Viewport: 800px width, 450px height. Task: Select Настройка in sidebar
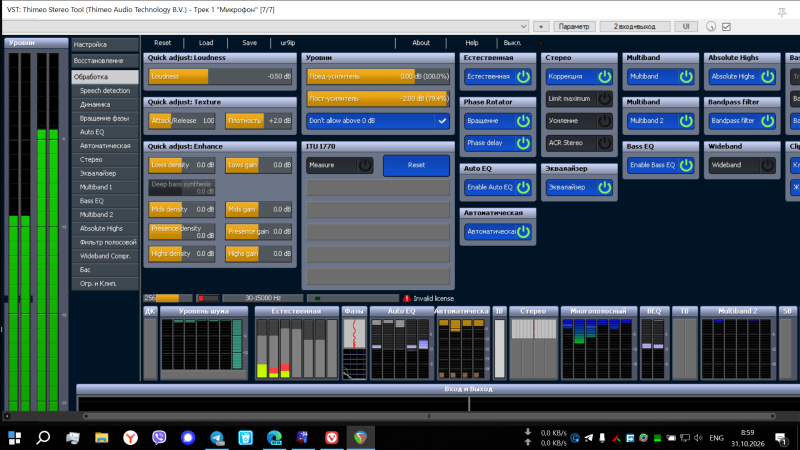point(105,45)
